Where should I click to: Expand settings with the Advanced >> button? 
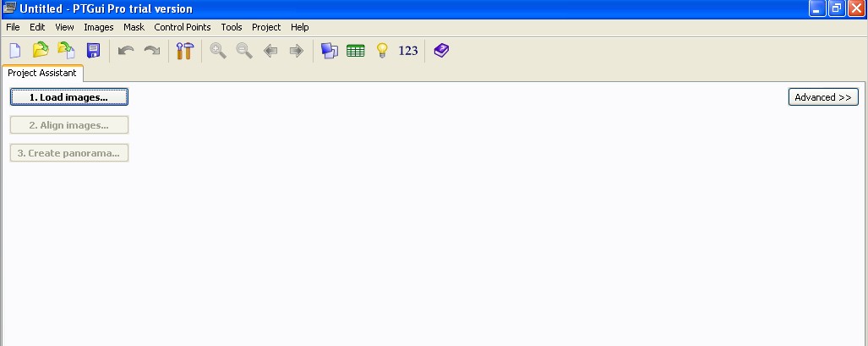tap(822, 97)
